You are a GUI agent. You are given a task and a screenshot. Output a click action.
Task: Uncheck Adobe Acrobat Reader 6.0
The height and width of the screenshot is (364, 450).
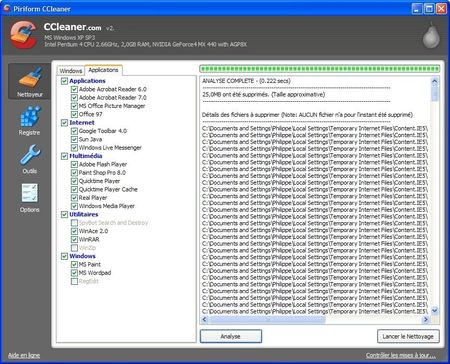click(x=74, y=89)
